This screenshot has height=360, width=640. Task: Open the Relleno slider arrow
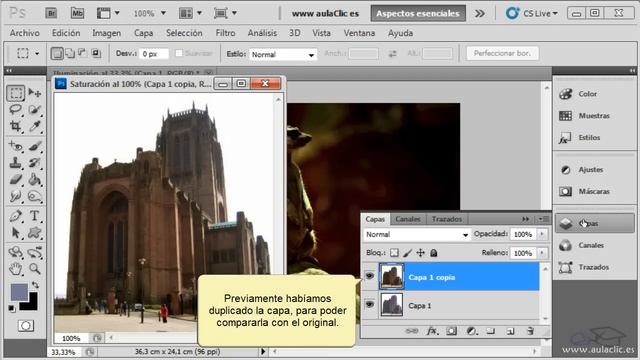542,253
